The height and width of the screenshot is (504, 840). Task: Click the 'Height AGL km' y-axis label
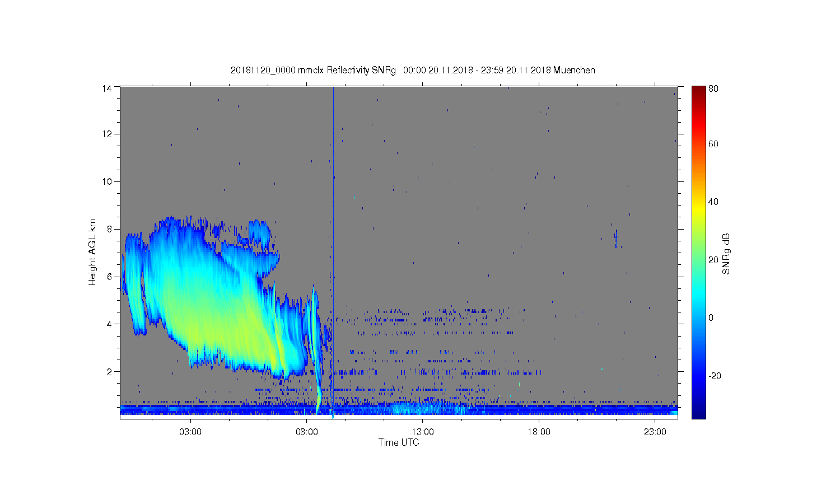(x=92, y=252)
